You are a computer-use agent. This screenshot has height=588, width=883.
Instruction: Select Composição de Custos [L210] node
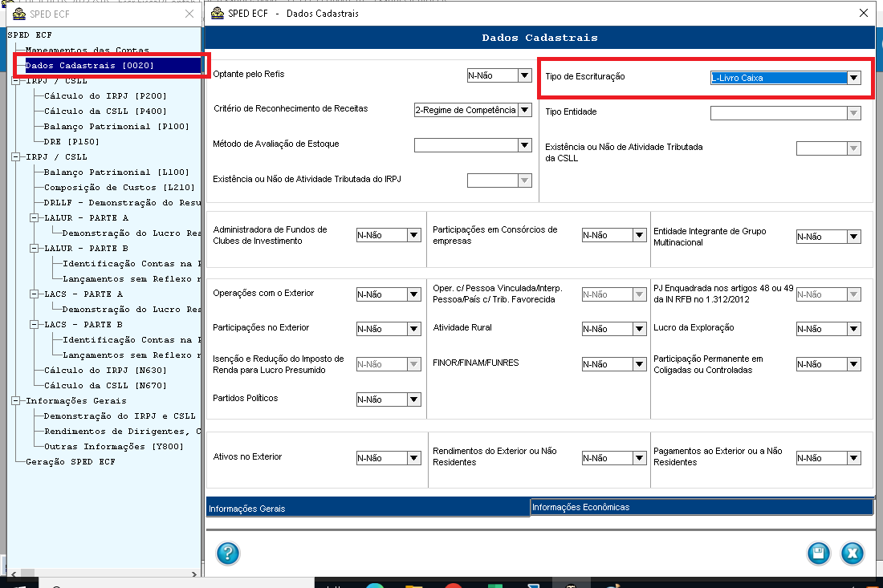point(120,187)
